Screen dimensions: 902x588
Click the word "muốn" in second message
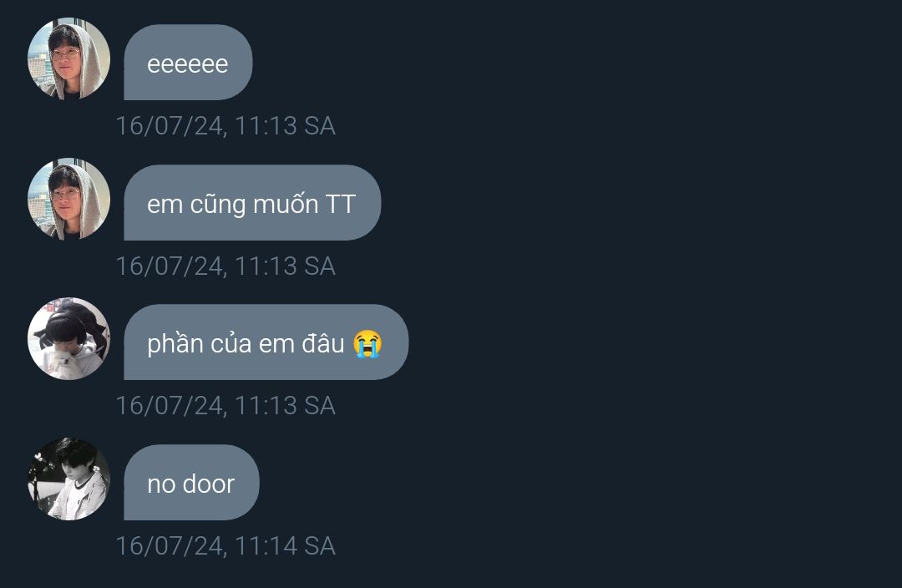pyautogui.click(x=286, y=204)
